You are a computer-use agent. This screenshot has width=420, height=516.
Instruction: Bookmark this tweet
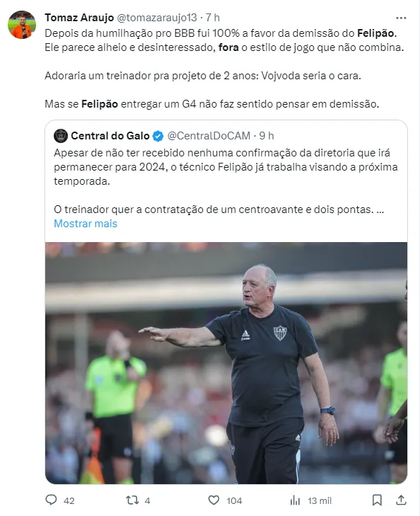point(377,500)
